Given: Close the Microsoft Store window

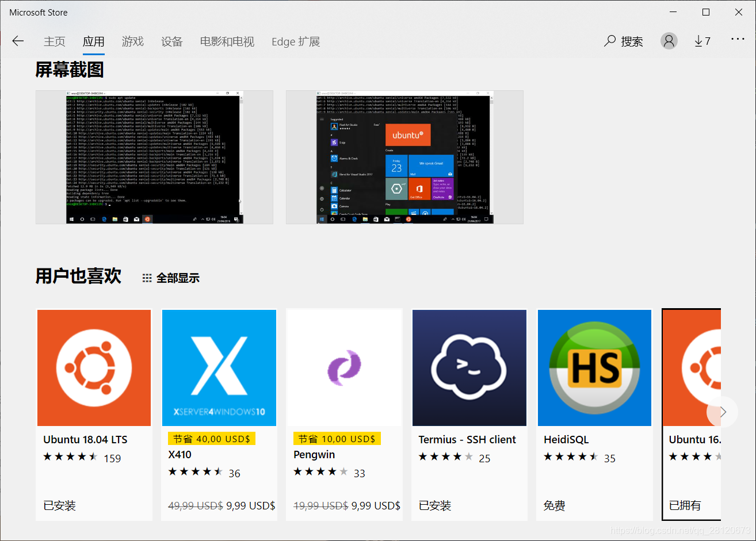Looking at the screenshot, I should (x=739, y=12).
